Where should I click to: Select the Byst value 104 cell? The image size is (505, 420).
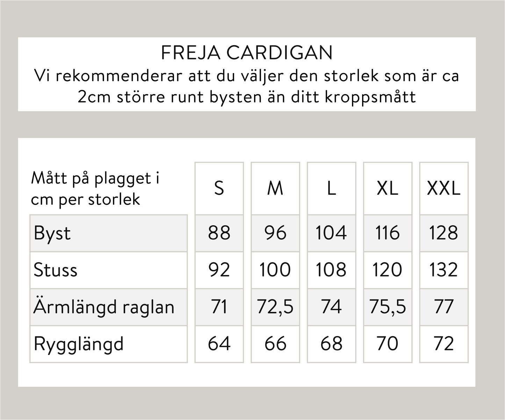(331, 233)
